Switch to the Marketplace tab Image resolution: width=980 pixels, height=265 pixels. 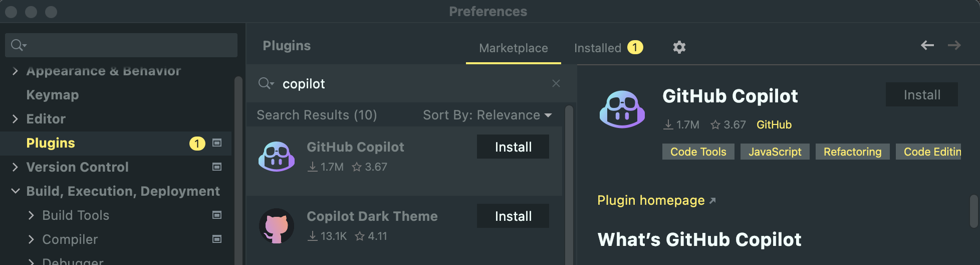click(x=514, y=48)
